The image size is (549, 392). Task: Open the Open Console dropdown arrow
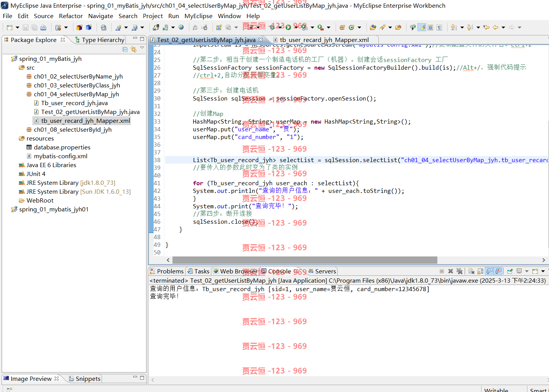click(x=543, y=271)
